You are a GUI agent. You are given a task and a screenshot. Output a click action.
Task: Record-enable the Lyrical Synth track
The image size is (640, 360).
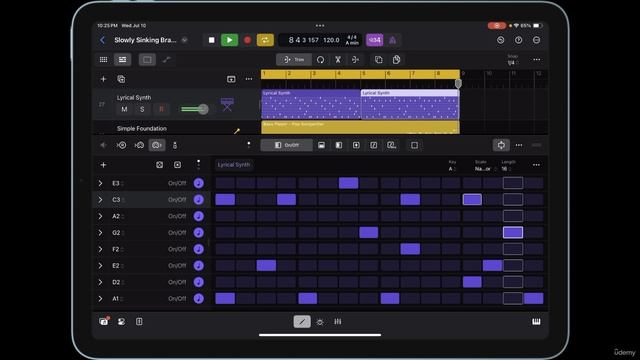pyautogui.click(x=161, y=109)
